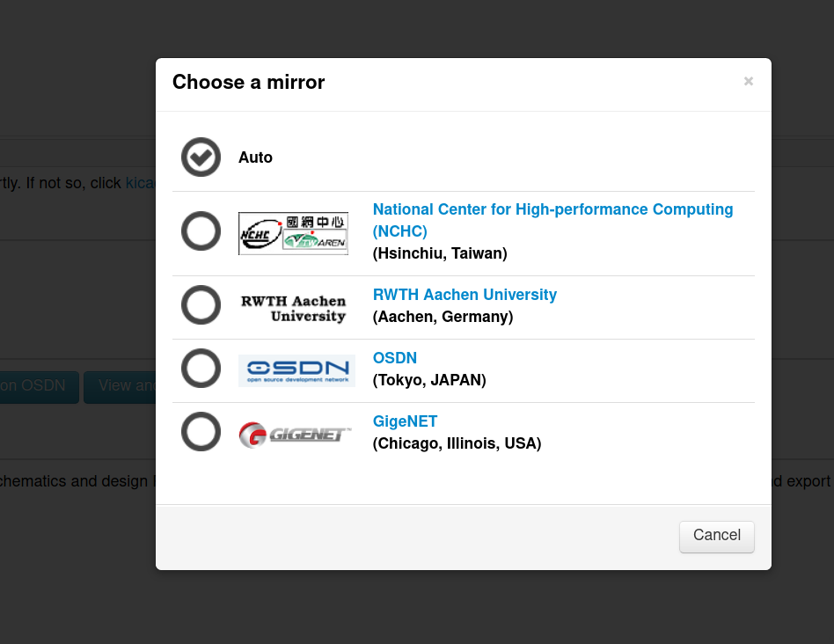Click the NCHC logo image
Image resolution: width=834 pixels, height=644 pixels.
[293, 233]
